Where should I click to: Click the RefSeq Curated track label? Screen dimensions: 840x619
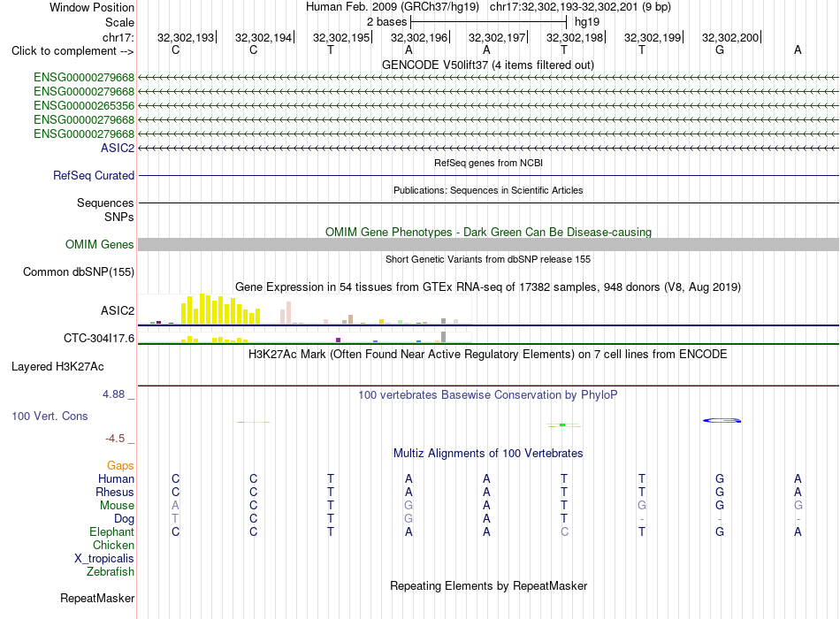pos(94,175)
